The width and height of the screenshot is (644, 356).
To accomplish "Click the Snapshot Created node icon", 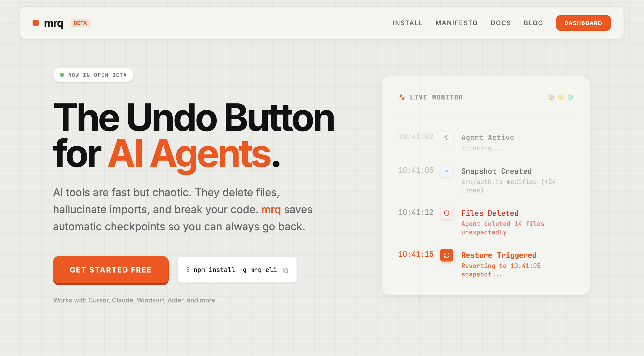I will (446, 171).
